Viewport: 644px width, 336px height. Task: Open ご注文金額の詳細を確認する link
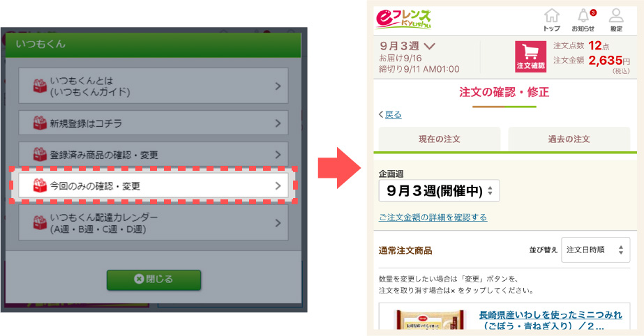[433, 217]
